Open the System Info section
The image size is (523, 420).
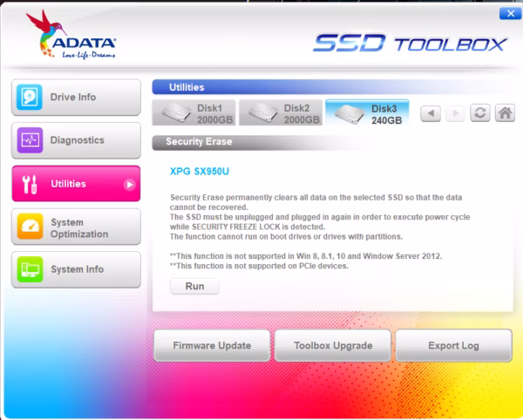point(76,269)
